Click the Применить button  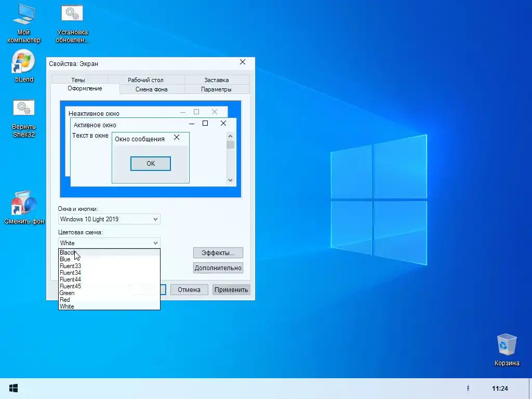[x=231, y=290]
